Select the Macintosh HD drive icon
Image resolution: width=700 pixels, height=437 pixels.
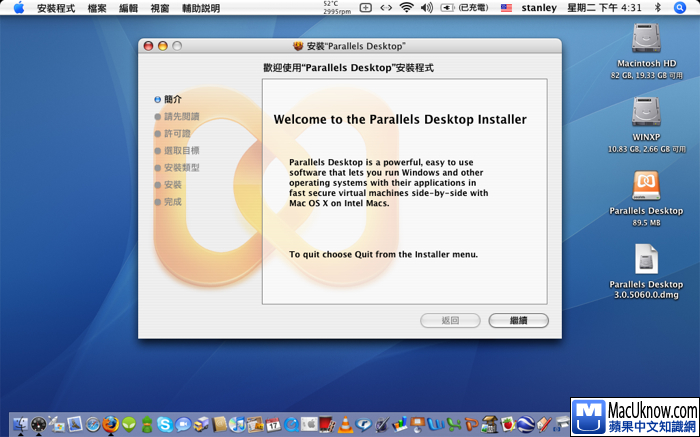[x=646, y=40]
